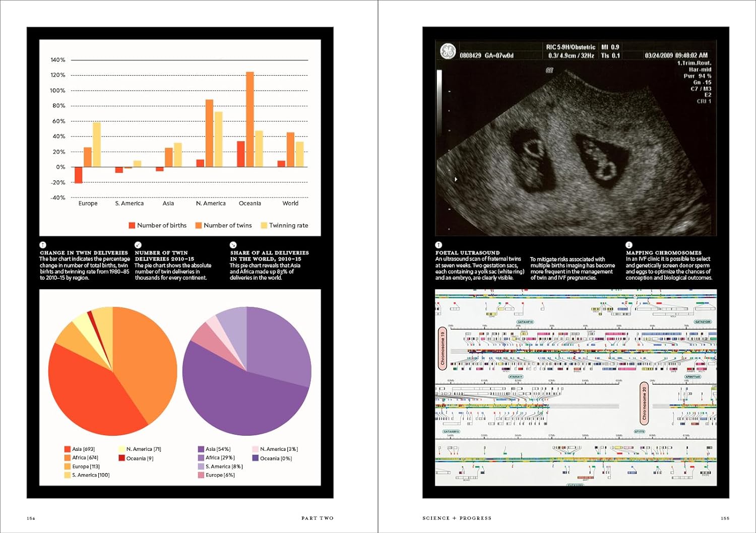Click the down-arrow icon above Mapping Chromosomes
The width and height of the screenshot is (756, 533).
[x=629, y=245]
